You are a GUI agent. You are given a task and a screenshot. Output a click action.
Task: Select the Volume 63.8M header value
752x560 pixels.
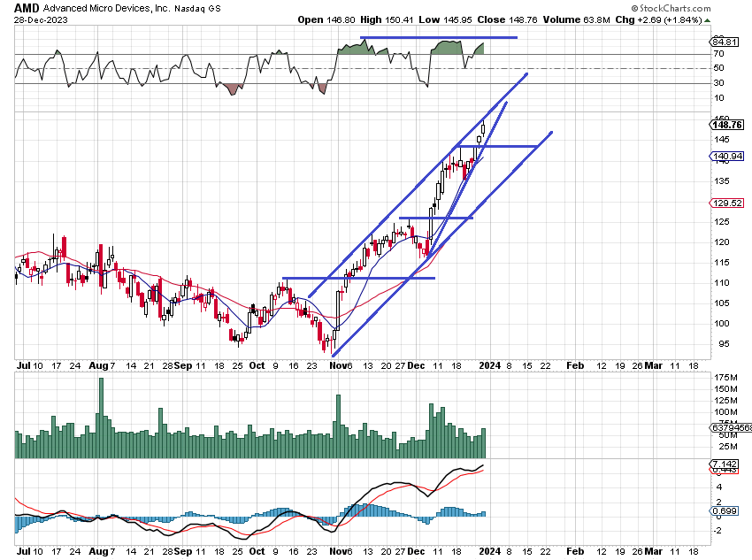click(577, 19)
